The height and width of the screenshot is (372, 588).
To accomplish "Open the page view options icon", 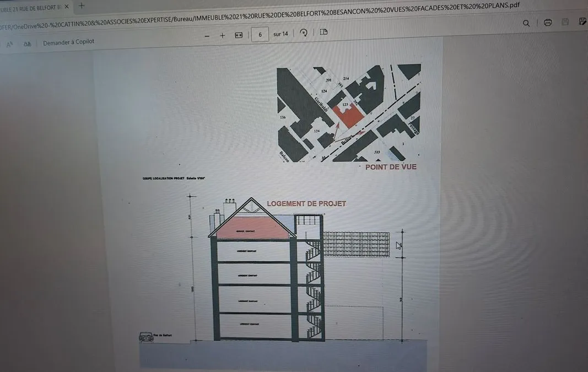I will point(323,32).
